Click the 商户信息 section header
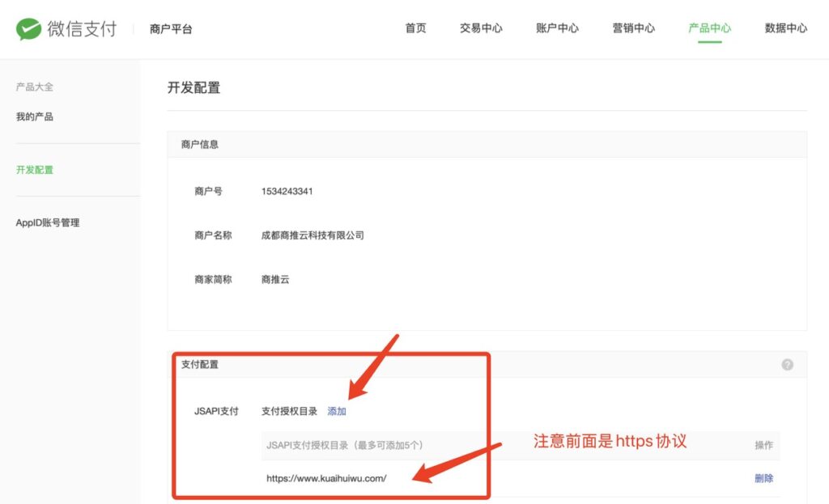Image resolution: width=829 pixels, height=504 pixels. point(199,144)
